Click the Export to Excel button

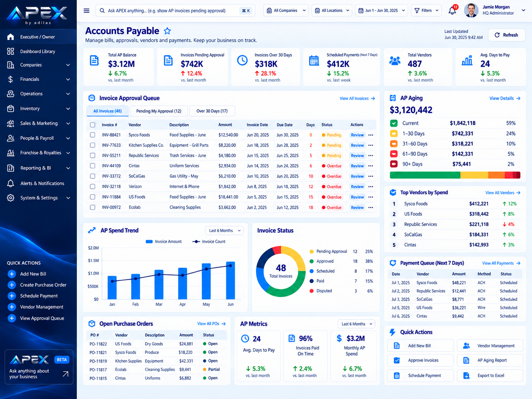[490, 375]
